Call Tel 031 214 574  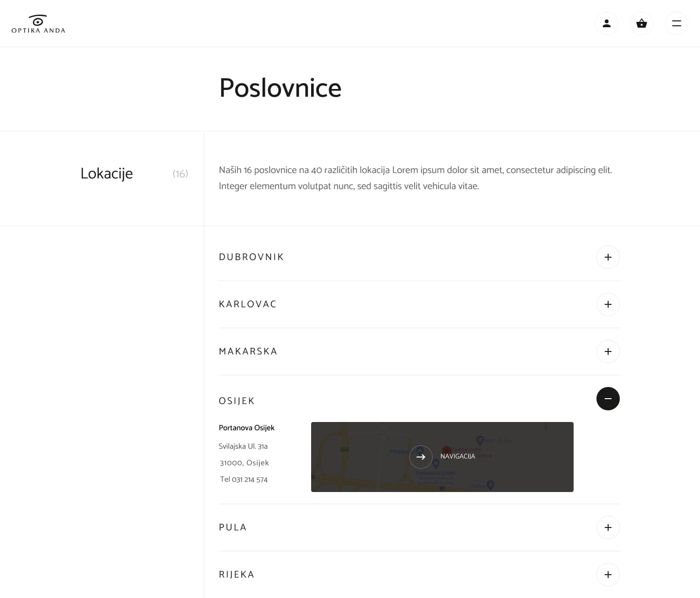(244, 479)
